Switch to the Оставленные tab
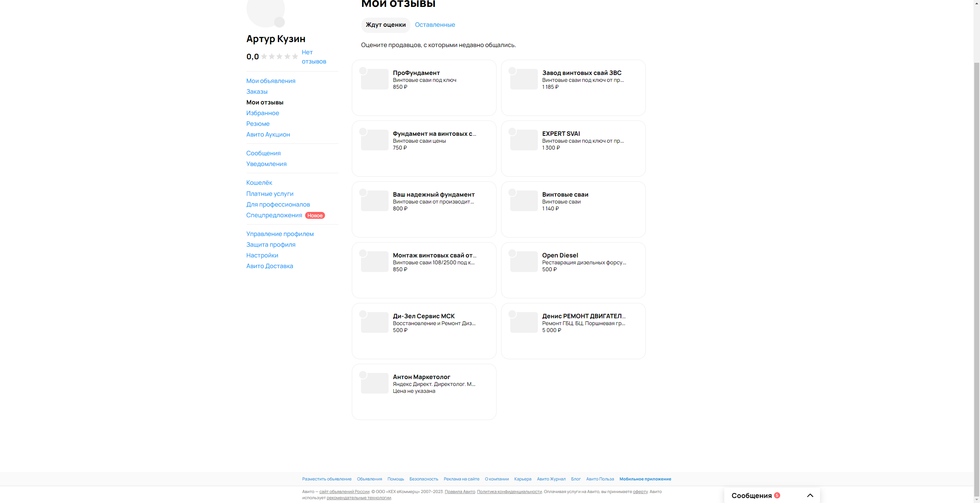980x503 pixels. click(x=435, y=25)
